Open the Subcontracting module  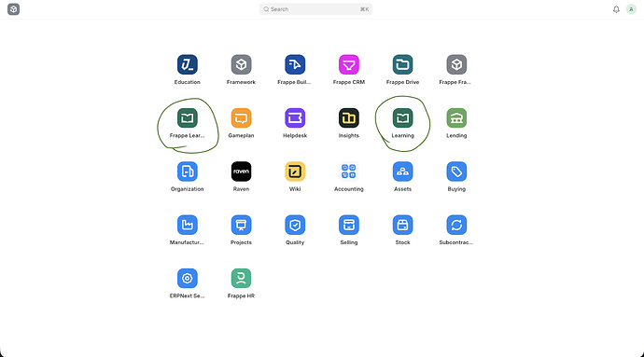pyautogui.click(x=456, y=225)
